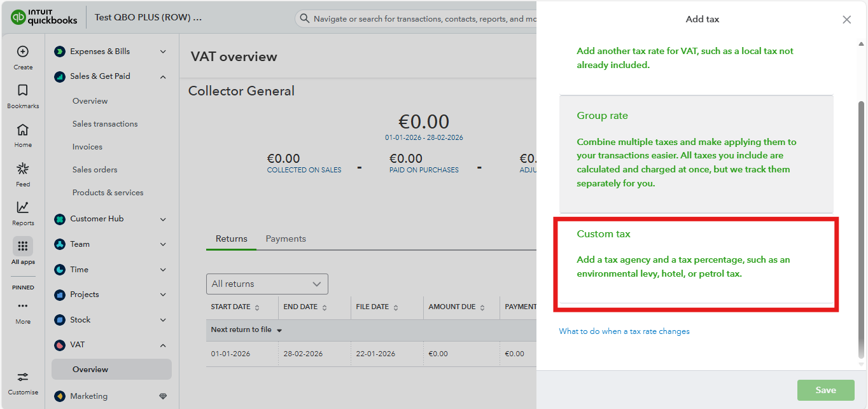Open Sales transactions menu item
868x409 pixels.
point(105,124)
